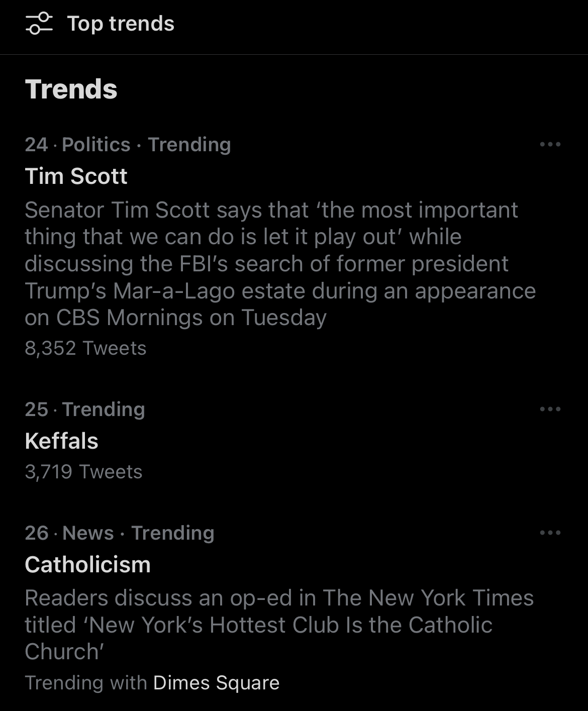Open the trend settings filter icon
Viewport: 588px width, 711px height.
click(x=39, y=24)
